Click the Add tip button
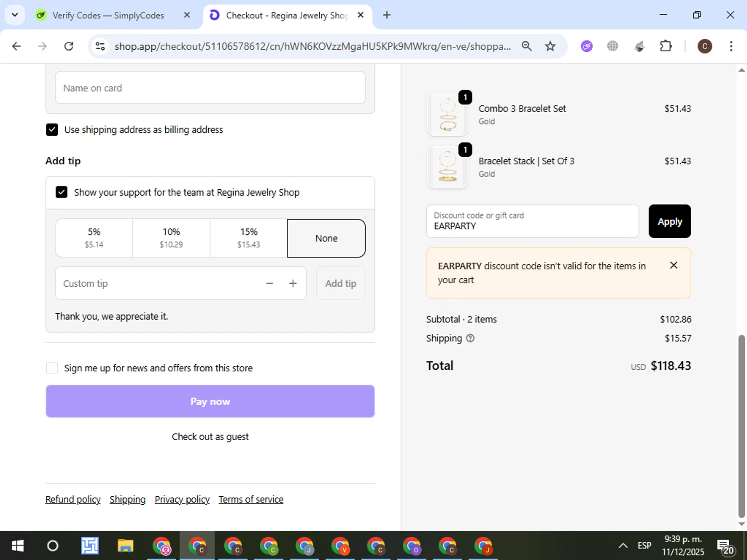This screenshot has height=560, width=747. [x=341, y=283]
